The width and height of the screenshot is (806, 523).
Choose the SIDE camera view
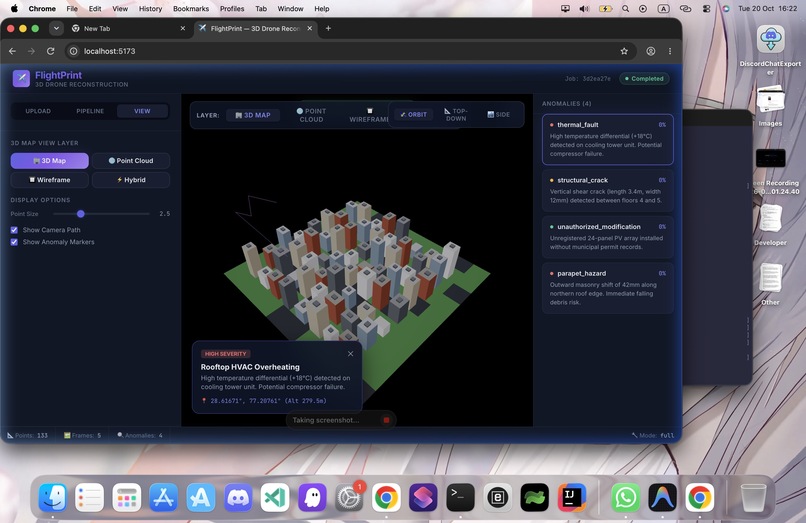point(499,115)
